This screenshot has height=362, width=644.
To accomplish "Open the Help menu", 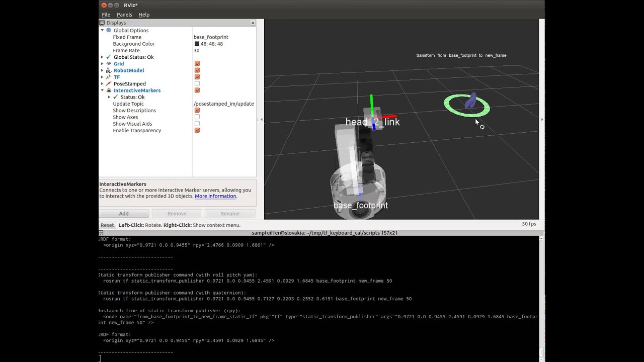I will tap(144, 15).
